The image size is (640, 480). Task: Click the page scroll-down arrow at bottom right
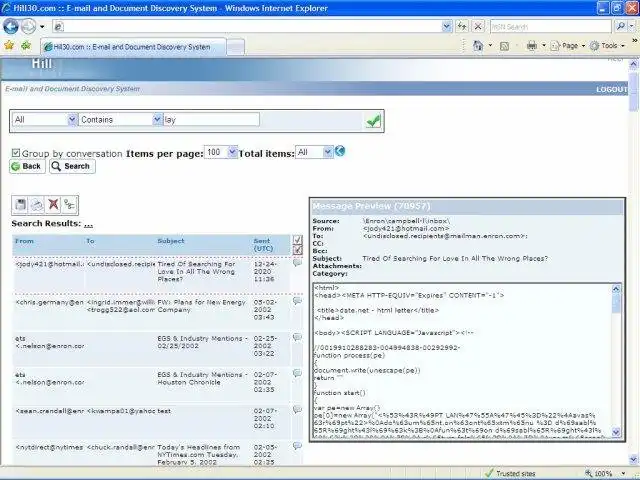coord(633,459)
